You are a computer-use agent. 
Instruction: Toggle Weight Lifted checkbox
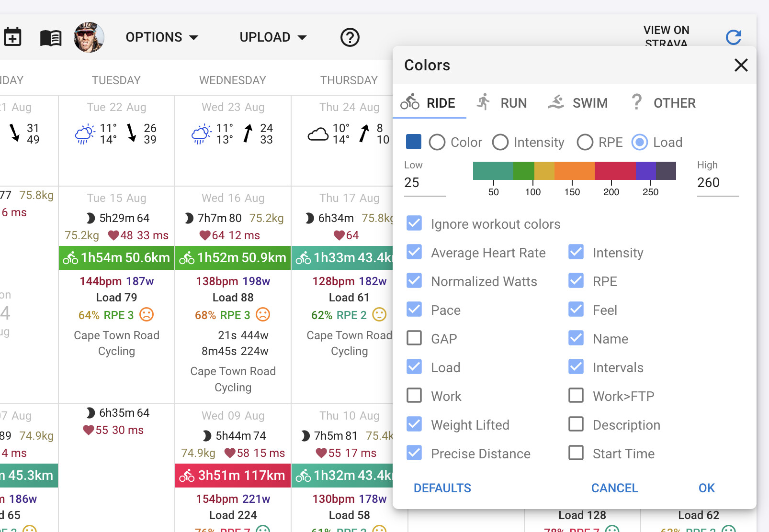click(414, 424)
